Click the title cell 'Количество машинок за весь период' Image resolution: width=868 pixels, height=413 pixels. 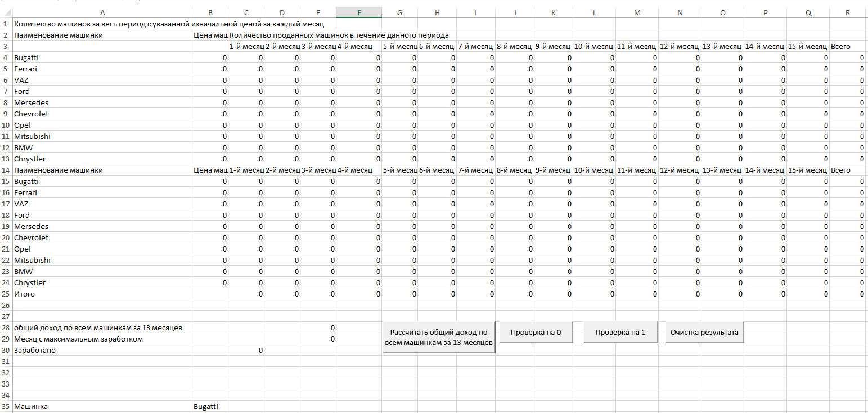point(169,24)
